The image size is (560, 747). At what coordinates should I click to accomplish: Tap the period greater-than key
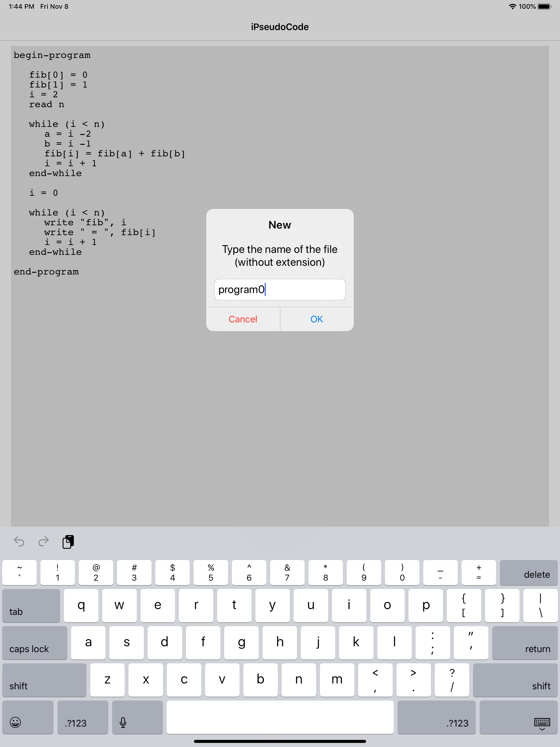(x=413, y=680)
